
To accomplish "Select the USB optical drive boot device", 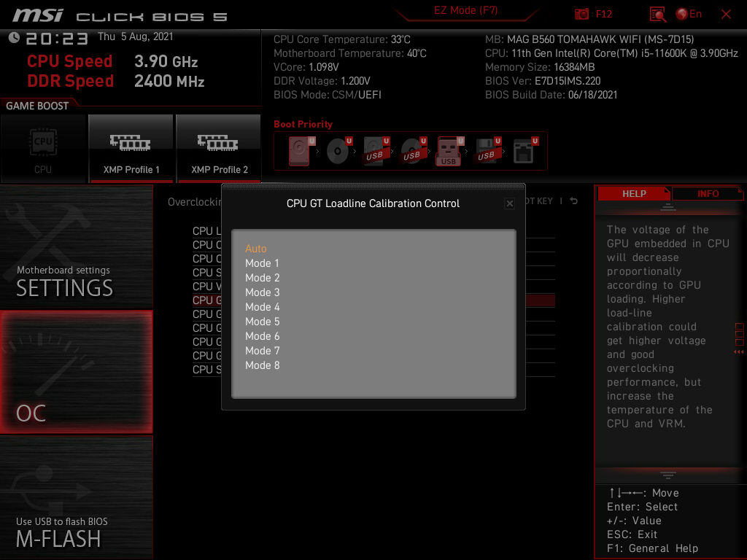I will pyautogui.click(x=413, y=151).
